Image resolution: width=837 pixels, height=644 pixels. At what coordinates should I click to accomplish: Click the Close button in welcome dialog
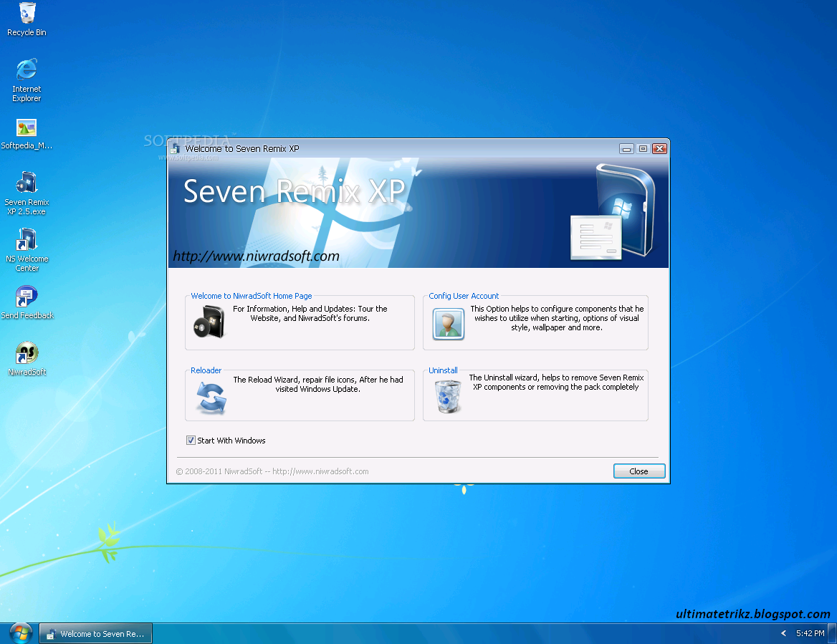click(x=639, y=471)
